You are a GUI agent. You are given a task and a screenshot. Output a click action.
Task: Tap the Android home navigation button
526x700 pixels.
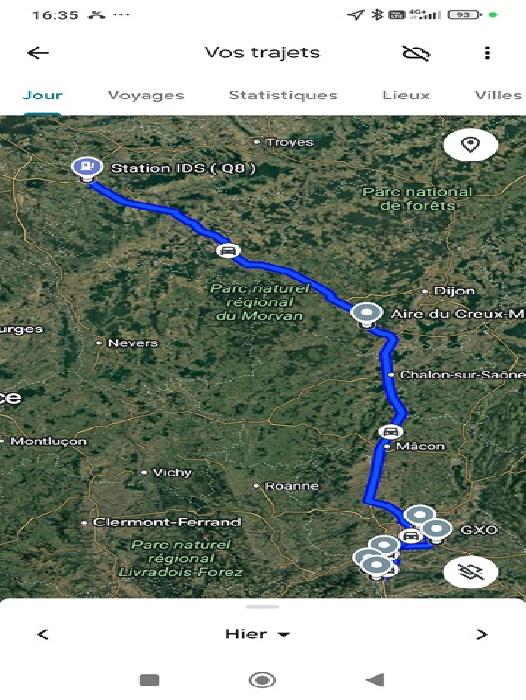tap(262, 680)
